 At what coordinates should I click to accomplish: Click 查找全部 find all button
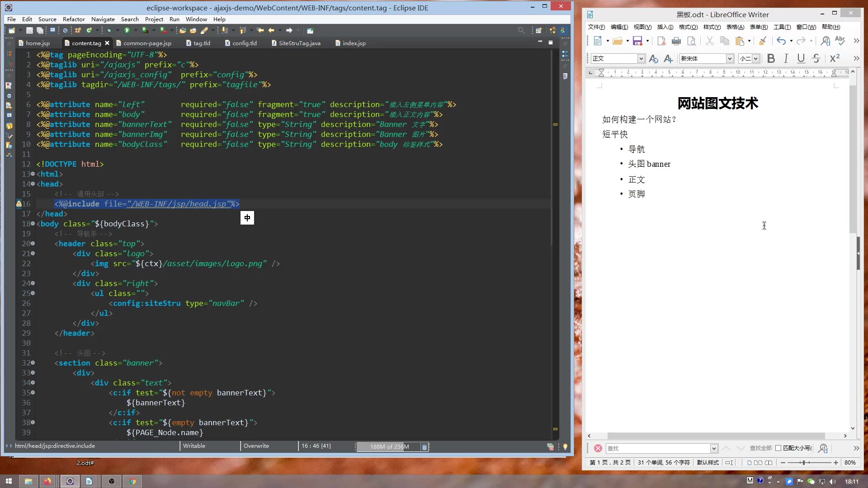(x=760, y=448)
